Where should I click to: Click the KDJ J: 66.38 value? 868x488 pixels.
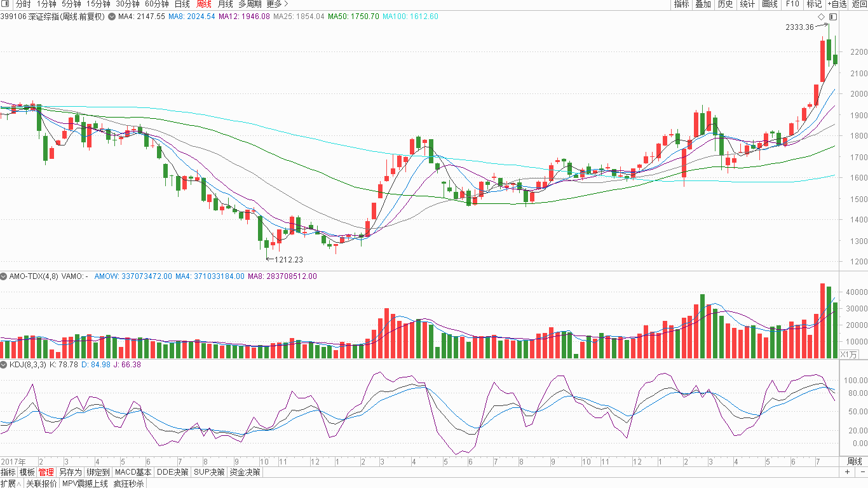point(128,365)
